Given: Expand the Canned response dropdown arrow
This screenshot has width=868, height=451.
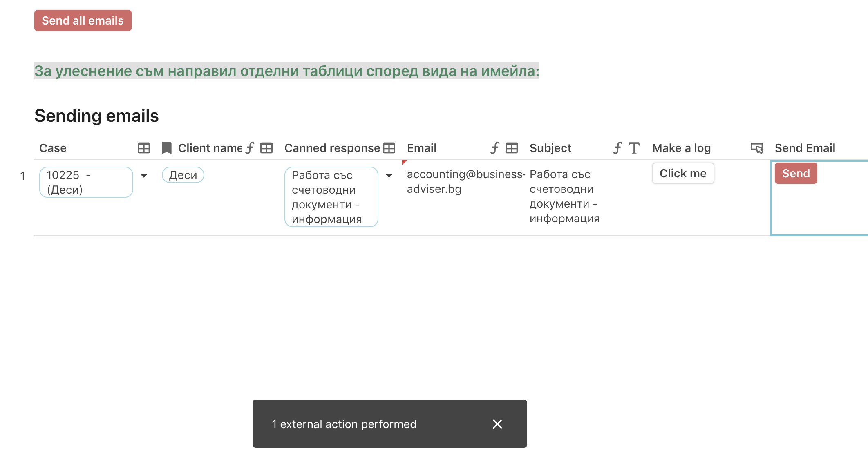Looking at the screenshot, I should click(389, 176).
